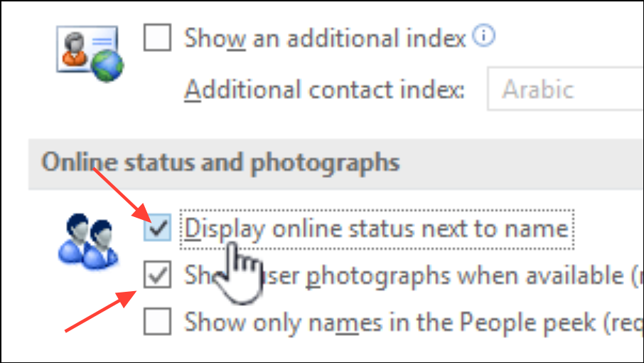The height and width of the screenshot is (363, 644).
Task: Click the lower red arrow annotation
Action: [x=101, y=310]
